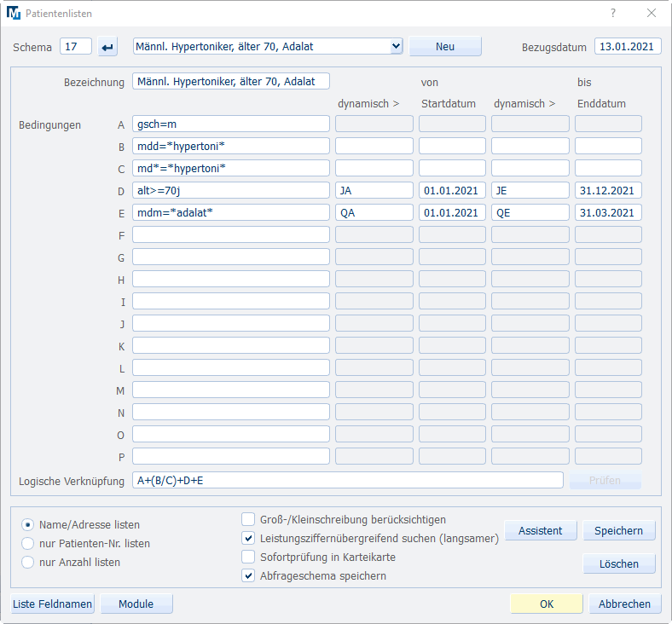This screenshot has height=624, width=672.
Task: Select nur Patienten-Nr. listen radio button
Action: pyautogui.click(x=28, y=543)
